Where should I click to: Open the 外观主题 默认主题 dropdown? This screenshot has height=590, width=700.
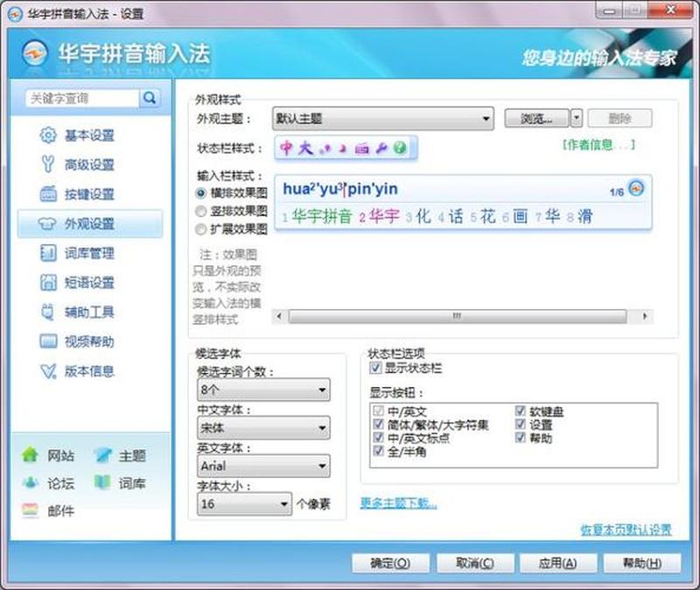click(383, 118)
